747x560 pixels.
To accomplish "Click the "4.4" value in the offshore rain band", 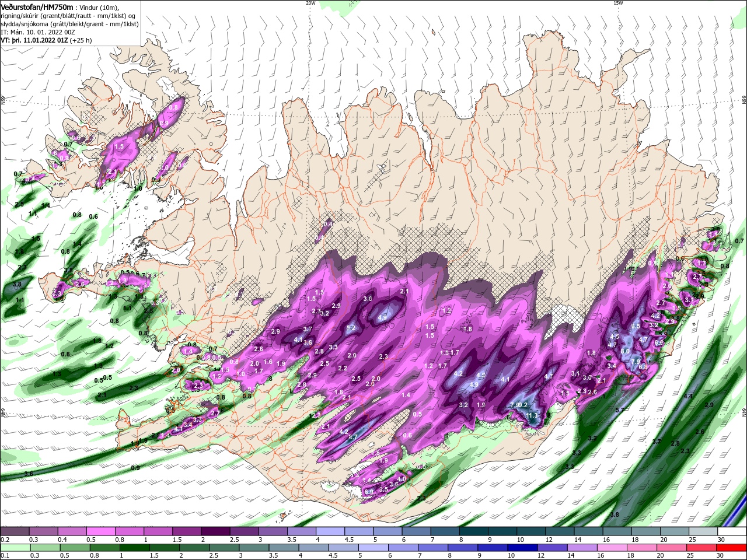I will (687, 396).
